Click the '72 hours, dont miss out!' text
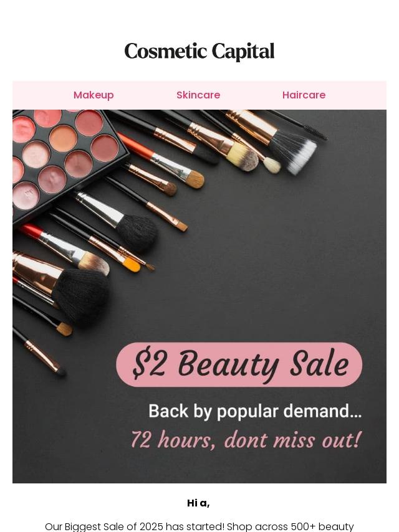Screen dimensions: 399x532 coord(246,440)
